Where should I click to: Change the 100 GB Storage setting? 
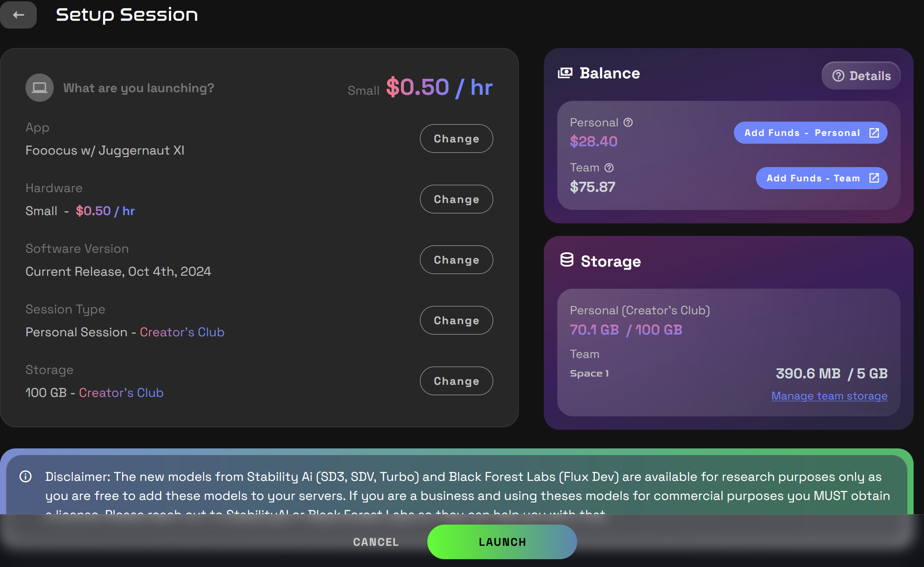[x=456, y=381]
